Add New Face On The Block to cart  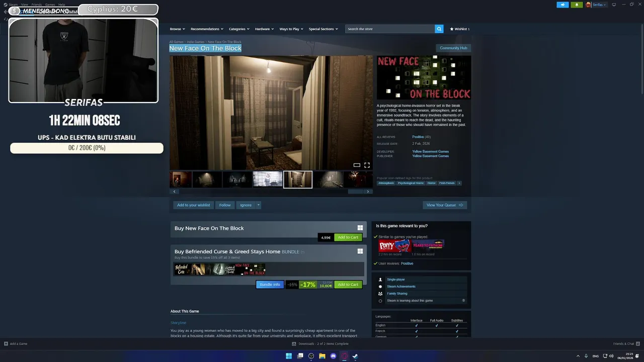pos(348,237)
